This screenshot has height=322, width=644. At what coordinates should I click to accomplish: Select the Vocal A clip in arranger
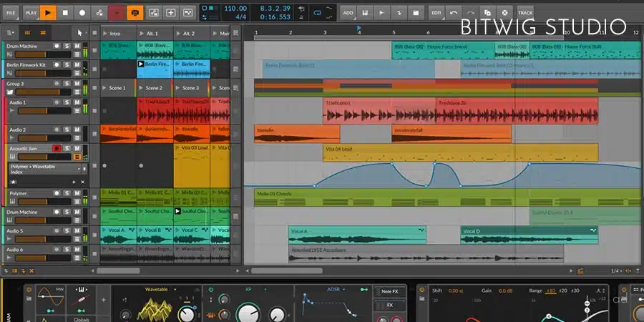pyautogui.click(x=357, y=235)
